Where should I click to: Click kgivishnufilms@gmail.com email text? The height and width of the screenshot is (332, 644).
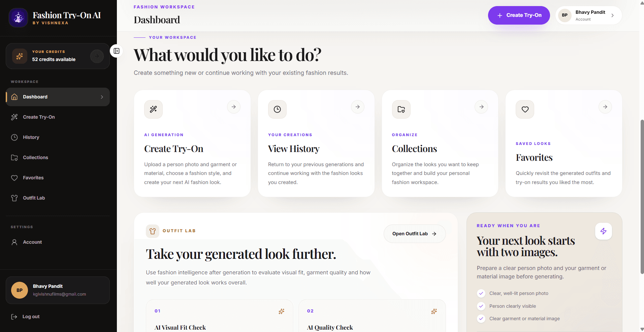tap(59, 294)
